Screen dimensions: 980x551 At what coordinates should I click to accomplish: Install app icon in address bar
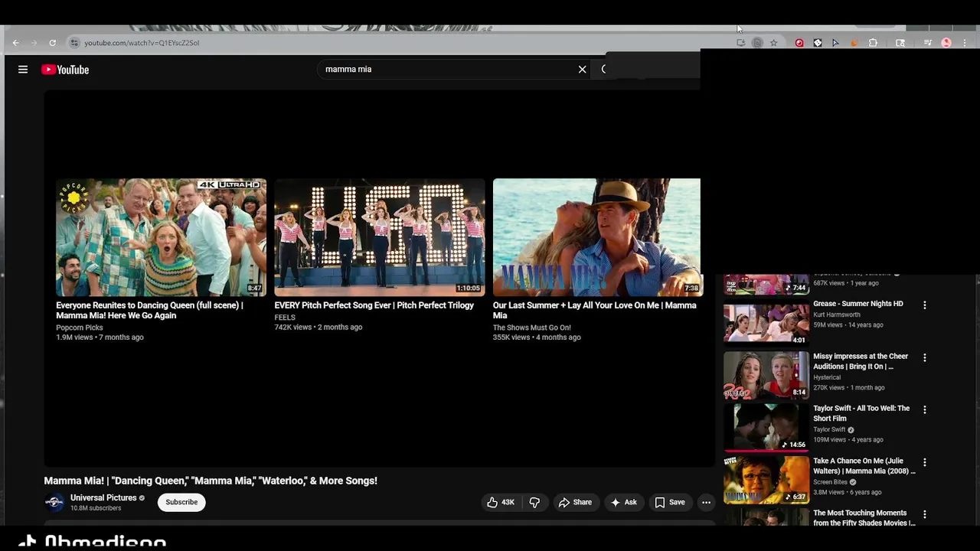click(x=741, y=43)
